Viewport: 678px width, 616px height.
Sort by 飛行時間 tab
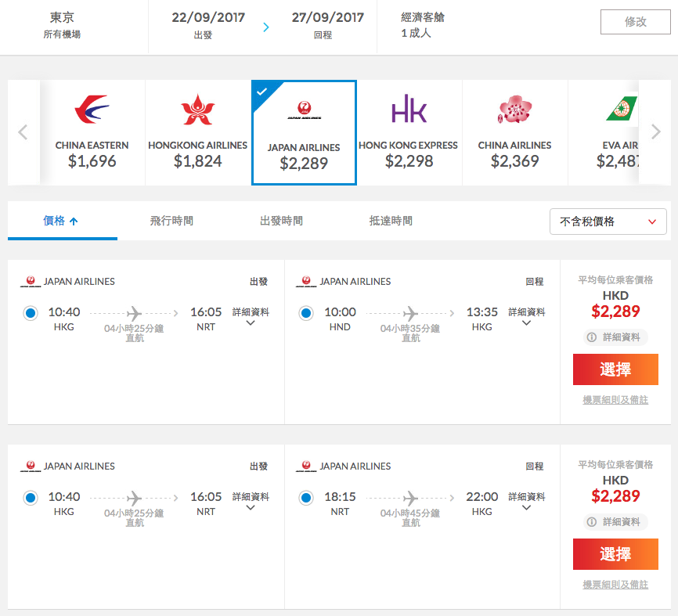click(171, 221)
